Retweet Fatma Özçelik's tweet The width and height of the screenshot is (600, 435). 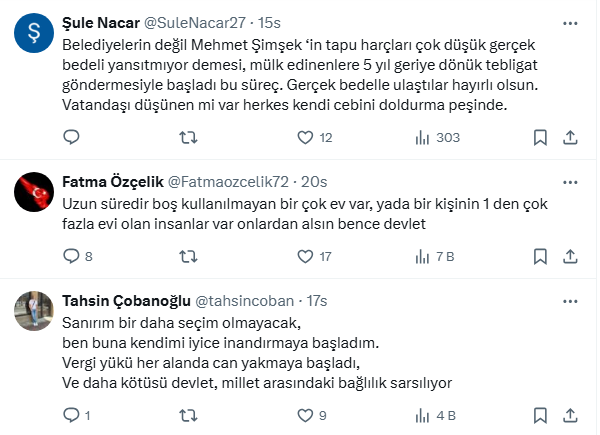(186, 256)
